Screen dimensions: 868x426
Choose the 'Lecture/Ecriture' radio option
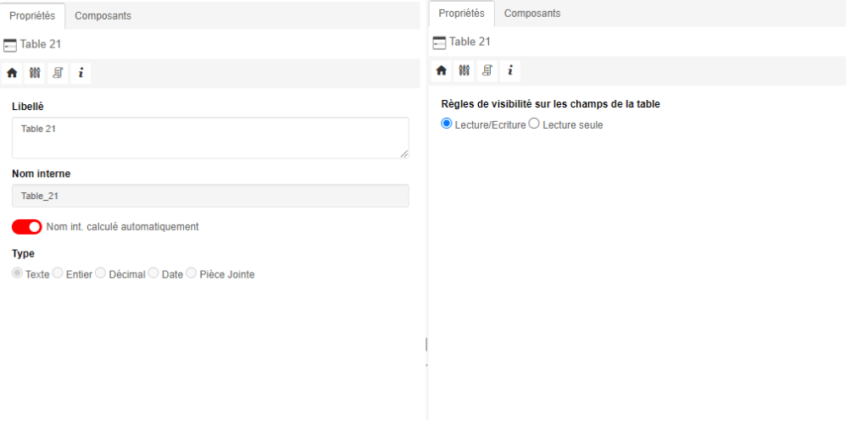(x=447, y=124)
